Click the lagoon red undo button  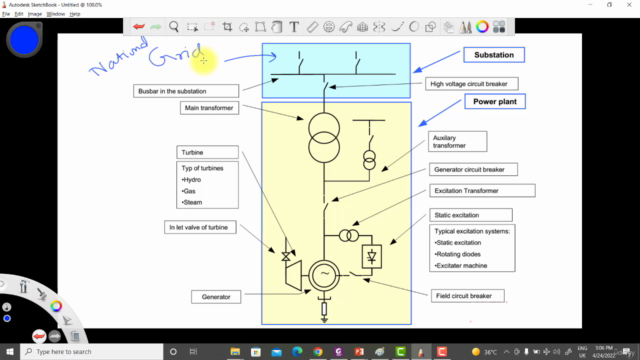tap(39, 336)
